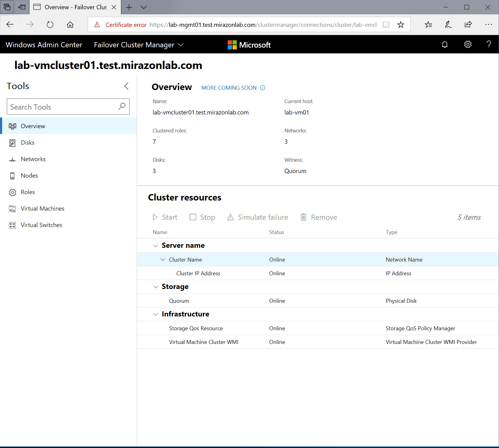Open the Virtual Switches tool

41,225
